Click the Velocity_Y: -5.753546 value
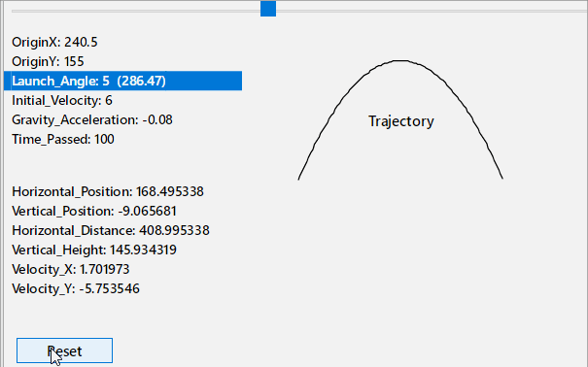 point(76,289)
